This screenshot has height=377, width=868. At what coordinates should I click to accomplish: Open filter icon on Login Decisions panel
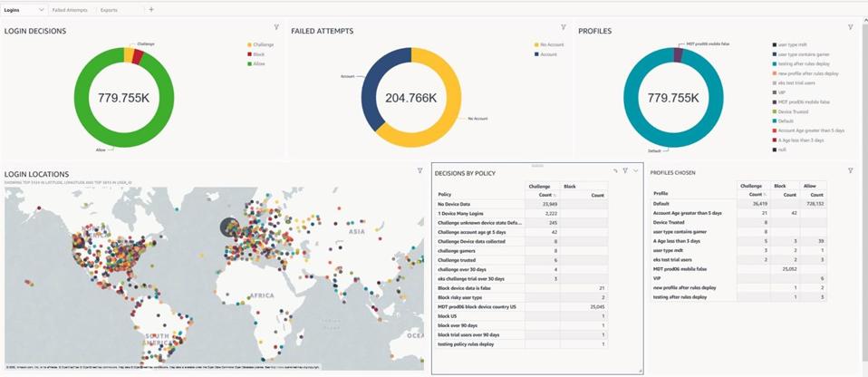[275, 27]
